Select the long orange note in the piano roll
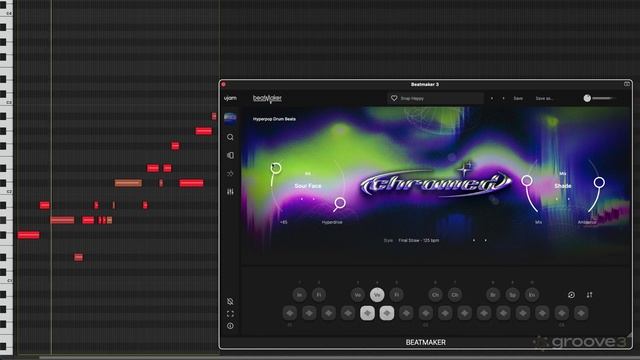Screen dimensions: 640x360 [x=128, y=183]
